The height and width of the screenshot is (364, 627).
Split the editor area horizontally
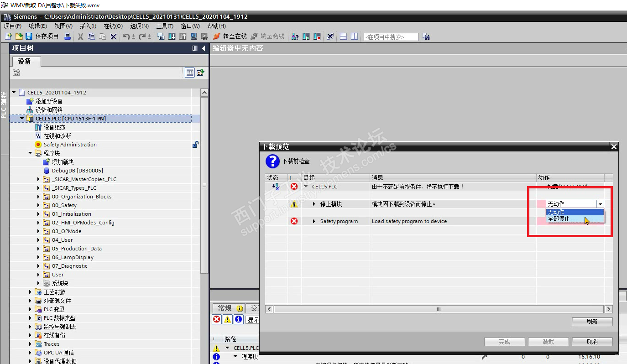click(344, 36)
